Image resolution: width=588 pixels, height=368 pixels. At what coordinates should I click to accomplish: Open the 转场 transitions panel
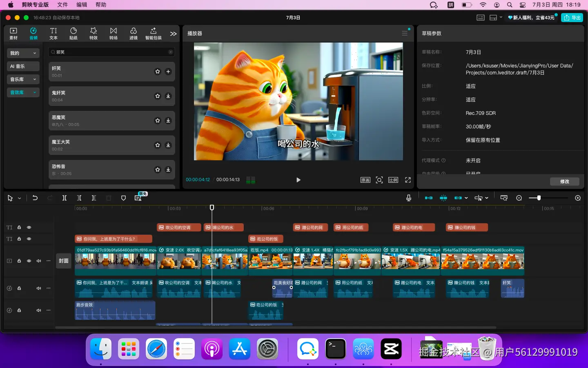click(114, 33)
